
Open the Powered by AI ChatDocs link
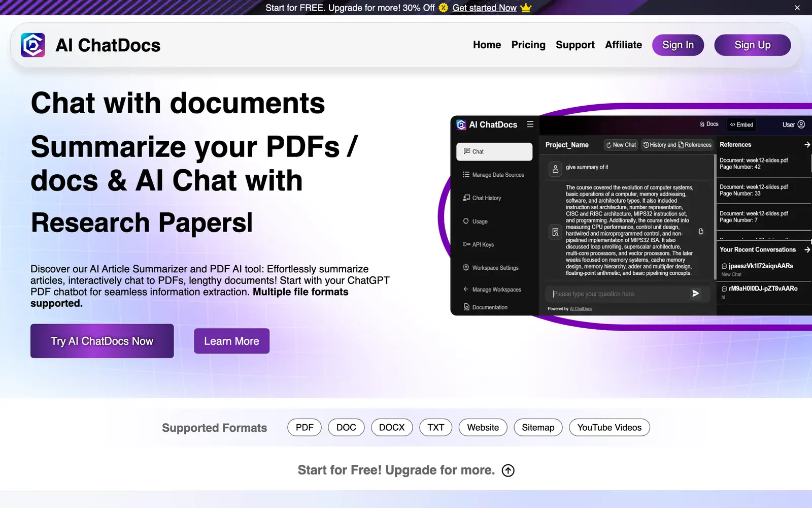[x=581, y=309]
